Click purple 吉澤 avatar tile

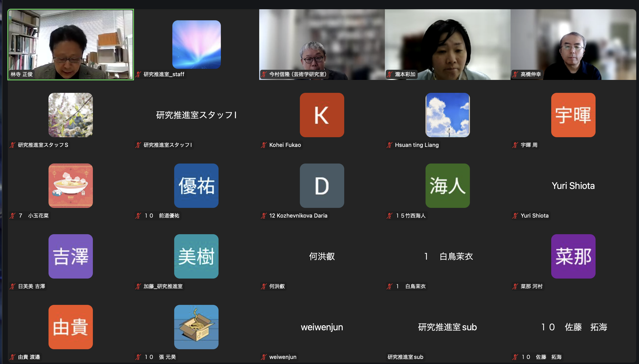click(71, 256)
